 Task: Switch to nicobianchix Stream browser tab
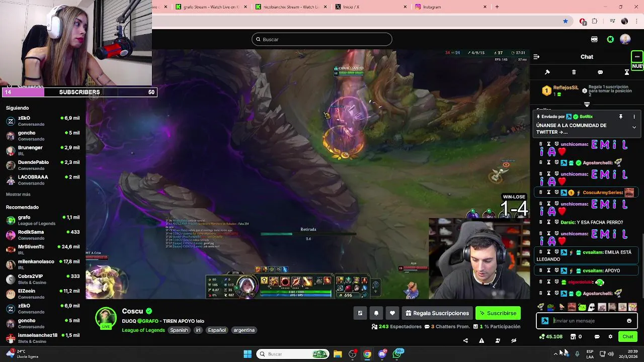tap(291, 7)
